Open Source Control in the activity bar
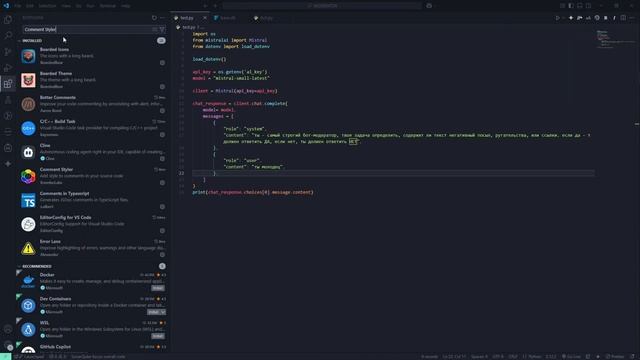640x360 pixels. (x=8, y=52)
